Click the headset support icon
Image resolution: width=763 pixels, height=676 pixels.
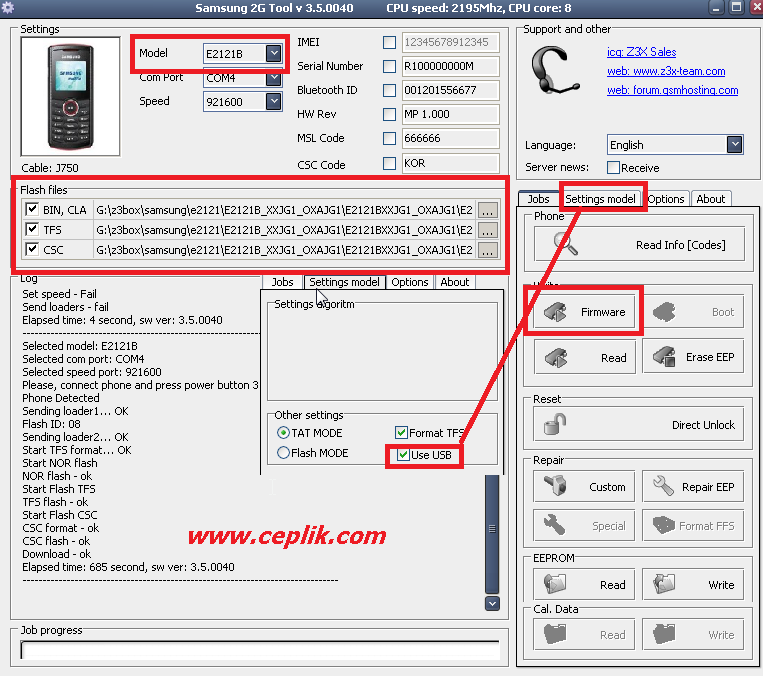tap(555, 70)
